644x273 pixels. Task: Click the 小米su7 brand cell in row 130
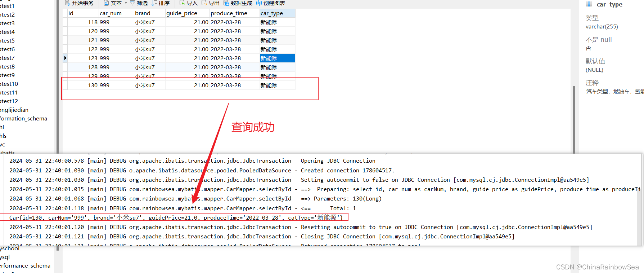(x=150, y=85)
